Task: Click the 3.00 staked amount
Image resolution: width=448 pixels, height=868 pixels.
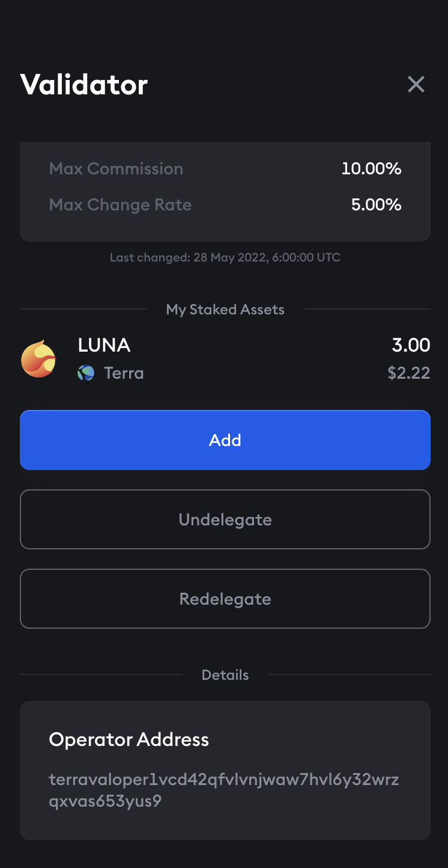Action: 411,345
